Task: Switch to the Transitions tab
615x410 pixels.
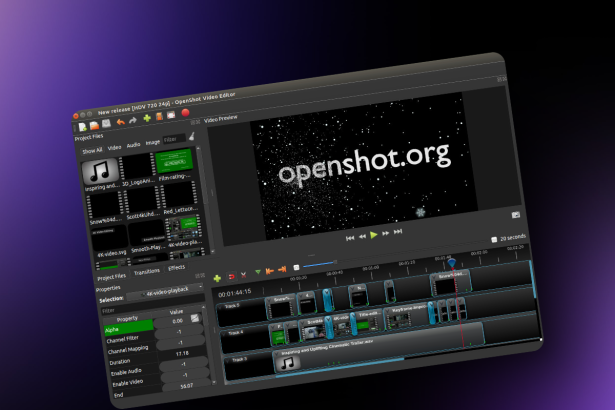Action: coord(147,272)
